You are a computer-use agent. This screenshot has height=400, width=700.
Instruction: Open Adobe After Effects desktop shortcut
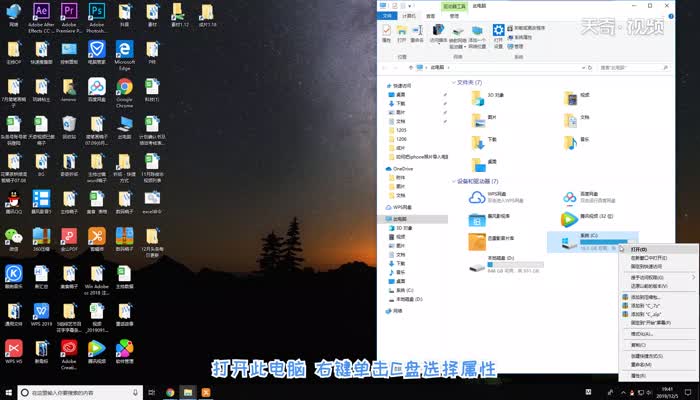41,18
